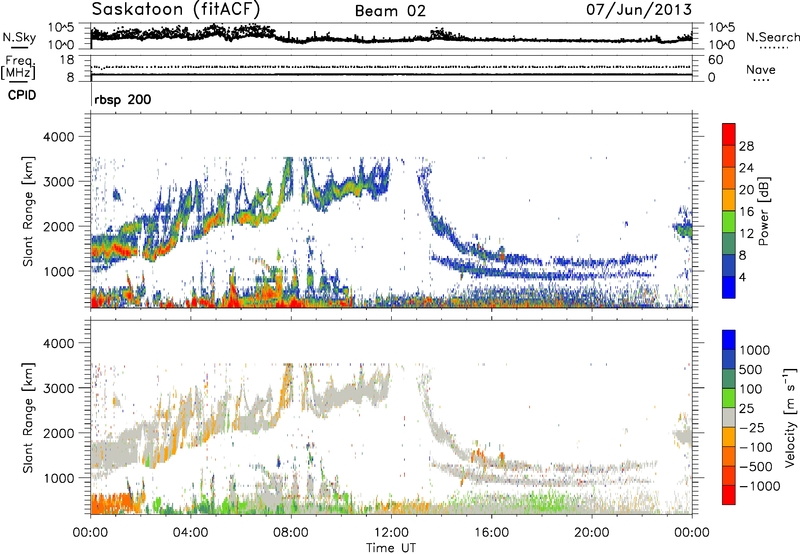
Task: Click the strong red echo band near 1500 km
Action: (116, 249)
